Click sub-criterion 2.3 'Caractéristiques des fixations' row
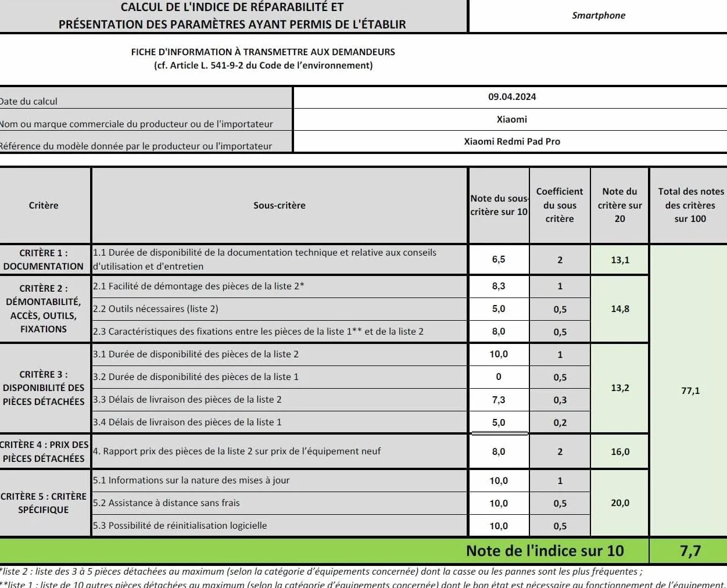This screenshot has width=727, height=588. pyautogui.click(x=280, y=331)
